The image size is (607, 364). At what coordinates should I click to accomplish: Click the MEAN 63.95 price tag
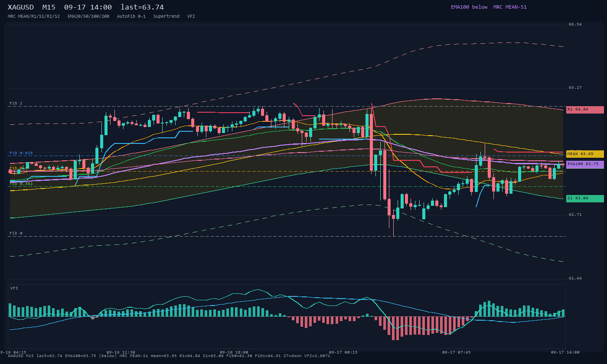coord(585,154)
